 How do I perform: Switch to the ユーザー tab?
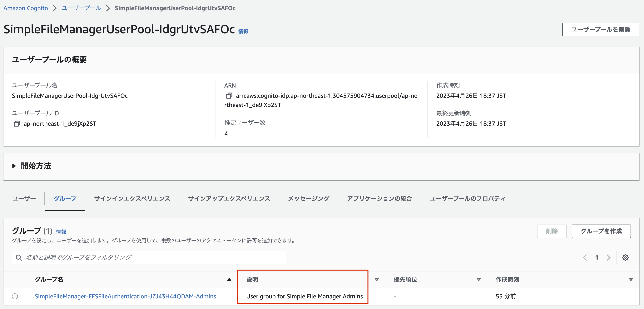[x=24, y=199]
